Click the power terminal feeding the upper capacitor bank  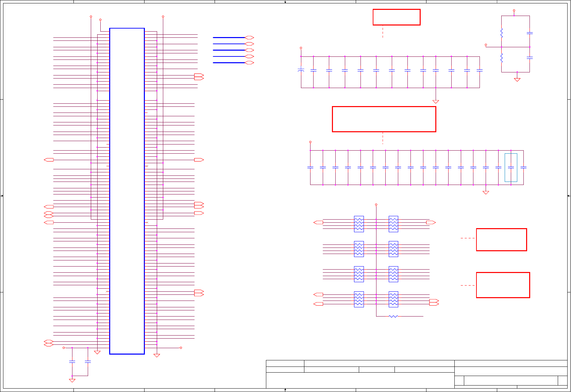pos(301,48)
